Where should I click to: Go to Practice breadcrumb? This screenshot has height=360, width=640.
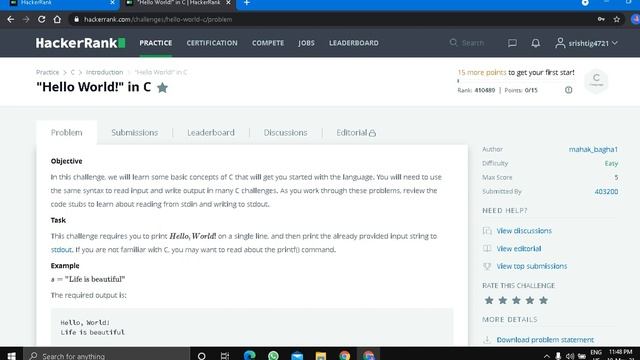[x=47, y=72]
